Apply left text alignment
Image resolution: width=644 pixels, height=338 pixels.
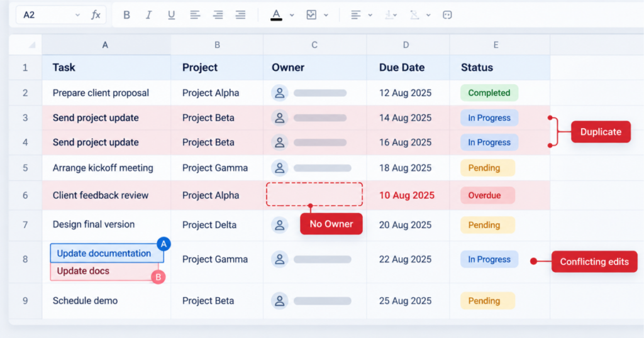(195, 15)
